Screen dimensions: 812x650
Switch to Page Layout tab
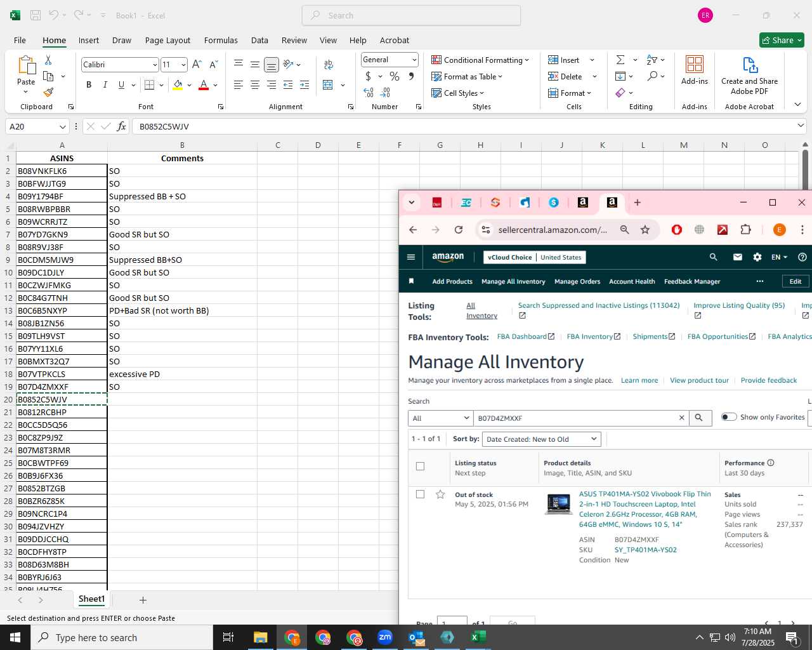pyautogui.click(x=167, y=40)
